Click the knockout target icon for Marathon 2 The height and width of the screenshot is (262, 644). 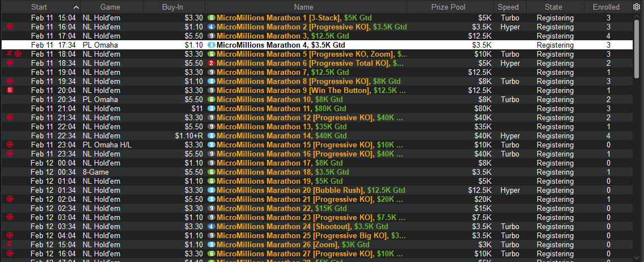point(10,27)
